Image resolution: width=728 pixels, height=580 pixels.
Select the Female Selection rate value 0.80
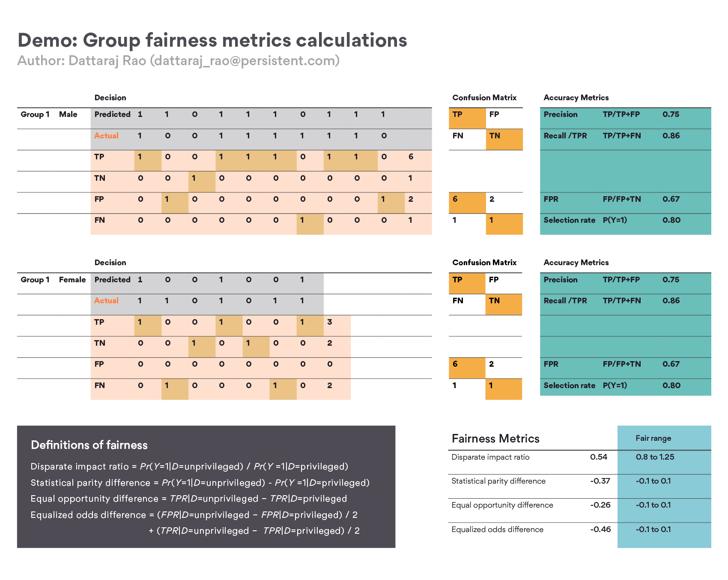click(671, 385)
